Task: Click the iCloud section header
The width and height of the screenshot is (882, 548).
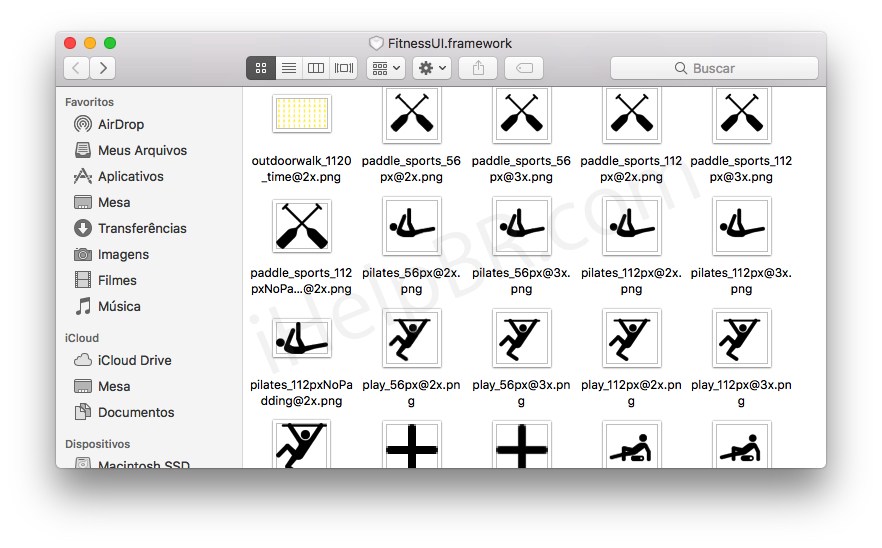Action: (x=82, y=338)
